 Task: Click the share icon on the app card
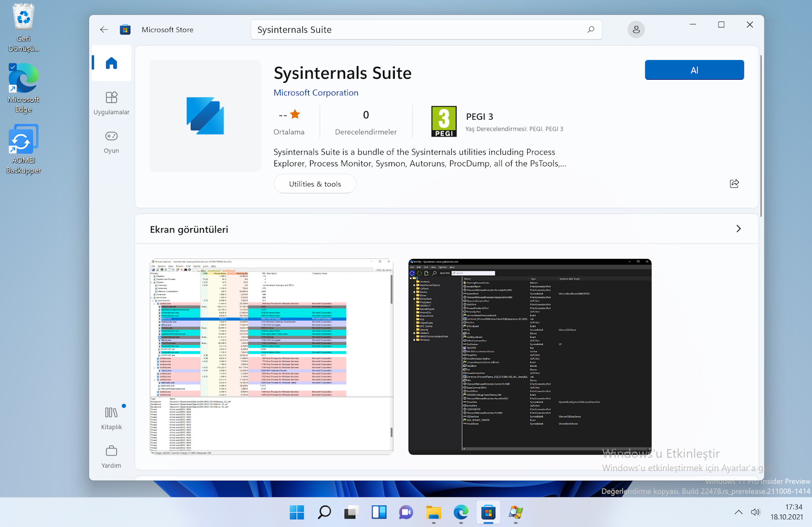coord(734,183)
